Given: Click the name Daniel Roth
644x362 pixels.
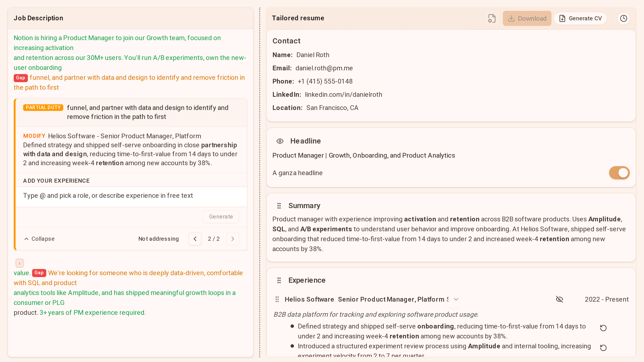Looking at the screenshot, I should coord(313,55).
